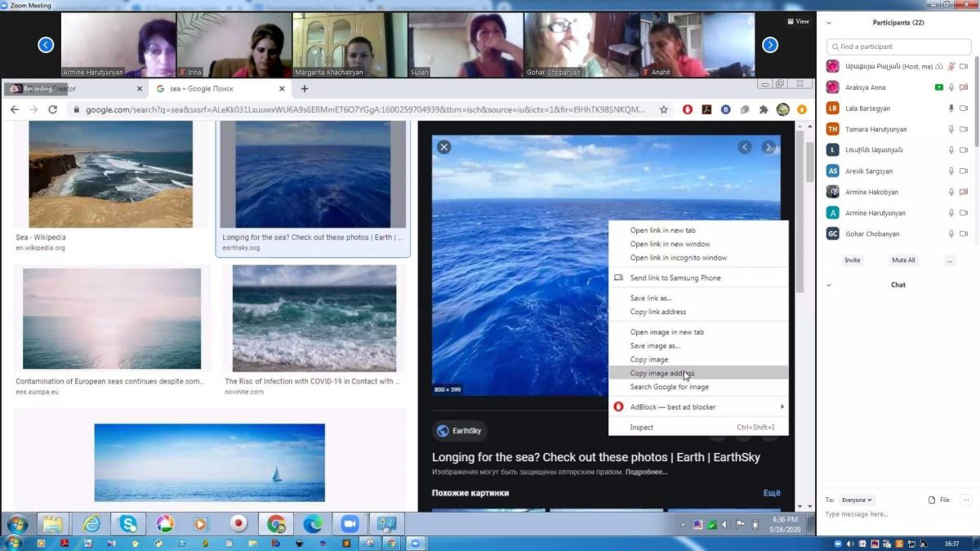The height and width of the screenshot is (551, 980).
Task: Reload the Google search page
Action: point(53,109)
